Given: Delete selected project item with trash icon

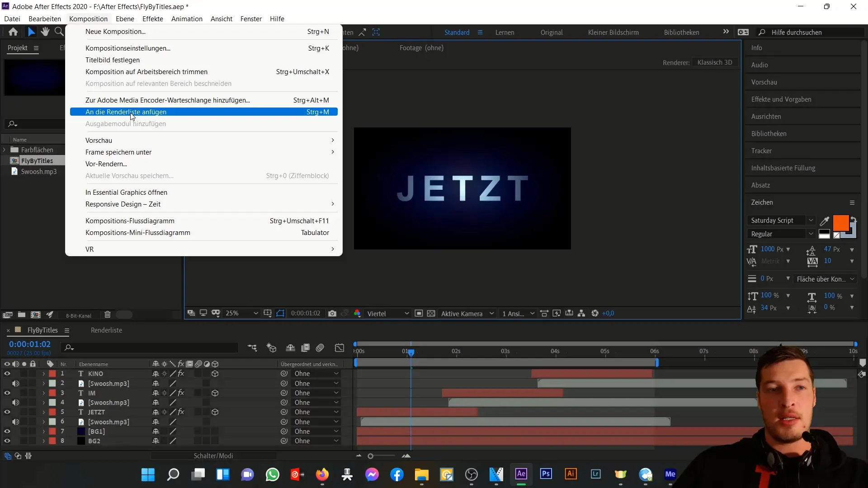Looking at the screenshot, I should click(108, 315).
